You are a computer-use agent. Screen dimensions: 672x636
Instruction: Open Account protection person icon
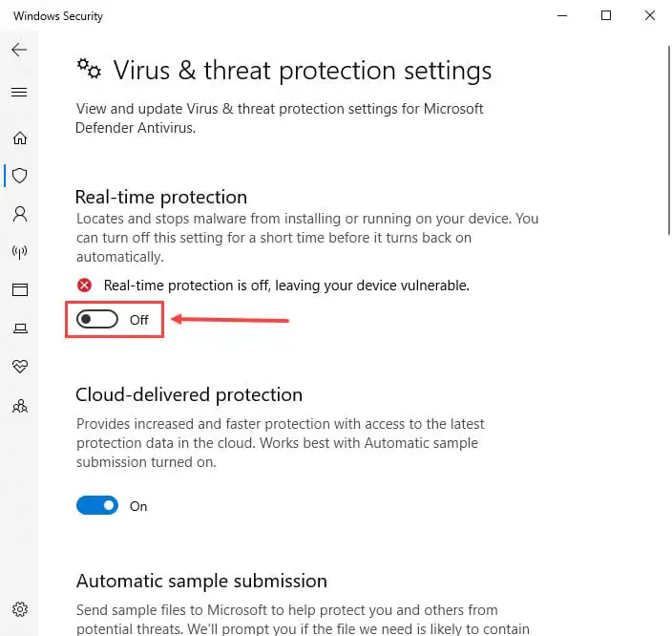(19, 214)
